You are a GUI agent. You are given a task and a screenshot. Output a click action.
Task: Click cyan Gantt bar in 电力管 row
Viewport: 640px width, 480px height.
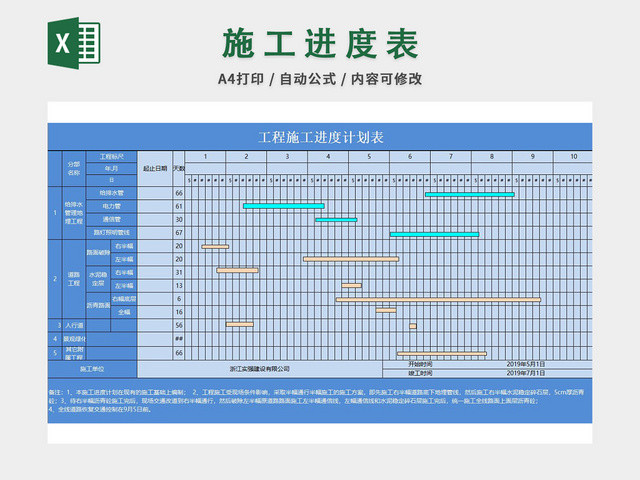(x=284, y=206)
